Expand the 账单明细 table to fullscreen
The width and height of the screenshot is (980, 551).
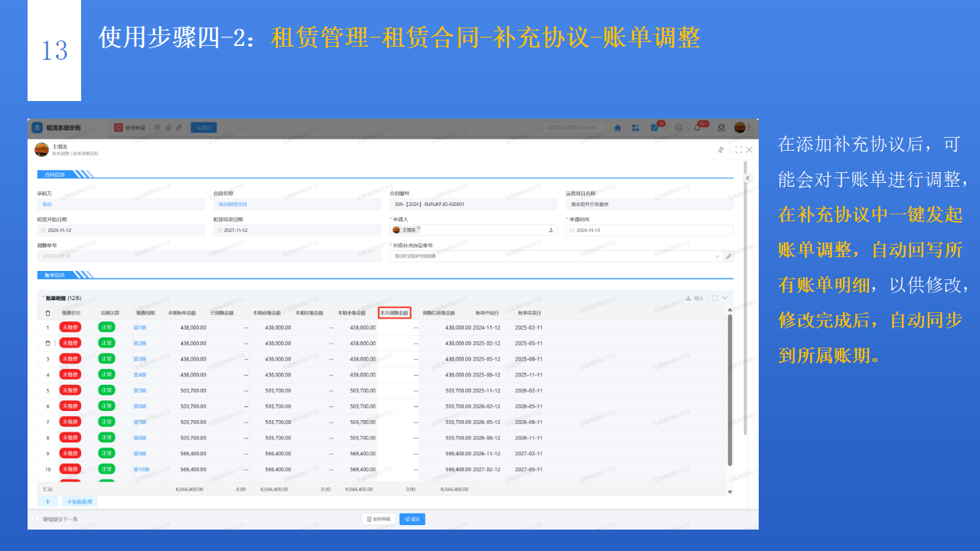(715, 298)
